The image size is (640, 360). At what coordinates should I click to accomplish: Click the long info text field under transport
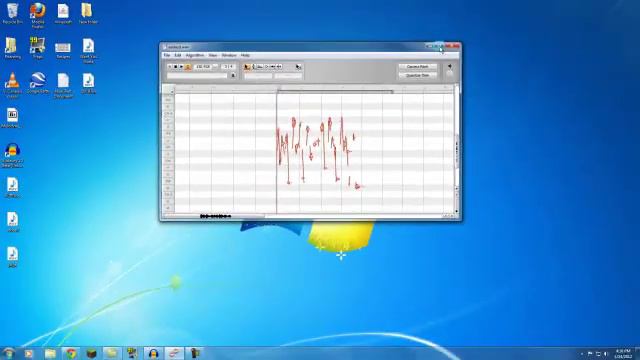pos(197,76)
